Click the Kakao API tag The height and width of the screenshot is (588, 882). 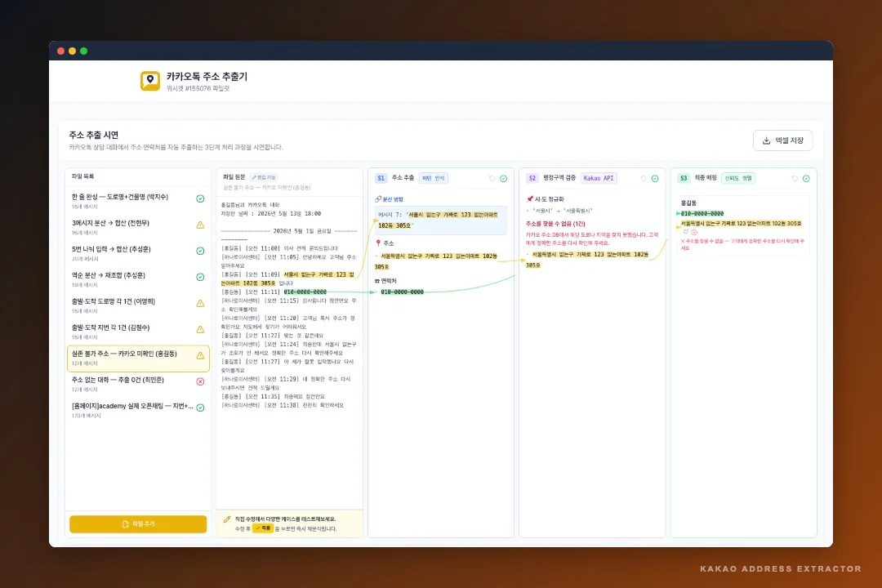(x=599, y=178)
